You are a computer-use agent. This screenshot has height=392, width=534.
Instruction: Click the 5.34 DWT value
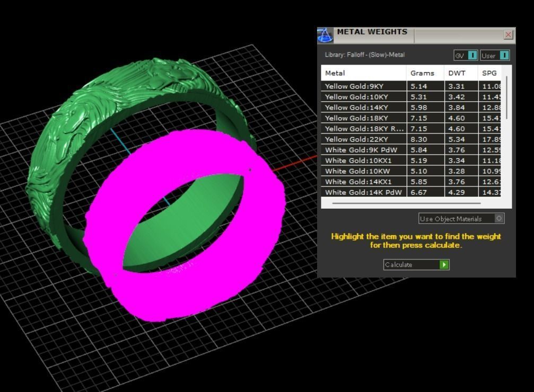pyautogui.click(x=457, y=139)
